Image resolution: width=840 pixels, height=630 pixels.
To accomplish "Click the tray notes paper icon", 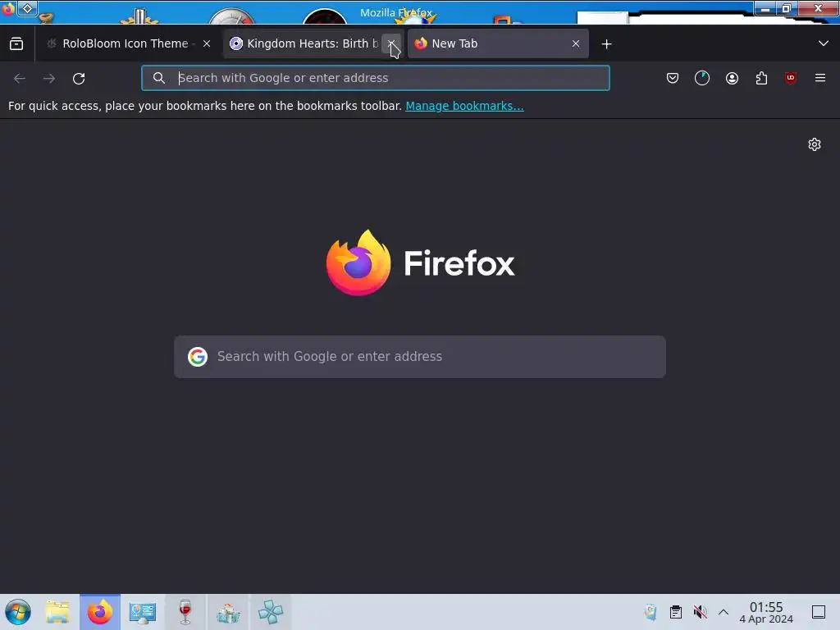I will [x=651, y=612].
